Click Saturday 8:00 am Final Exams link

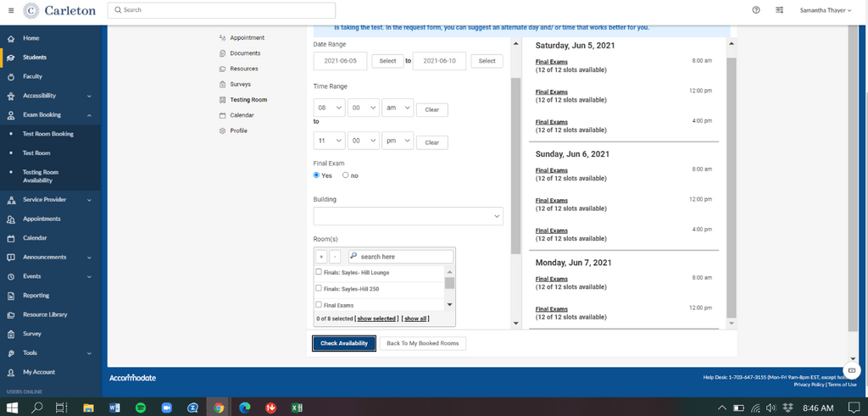pos(551,62)
